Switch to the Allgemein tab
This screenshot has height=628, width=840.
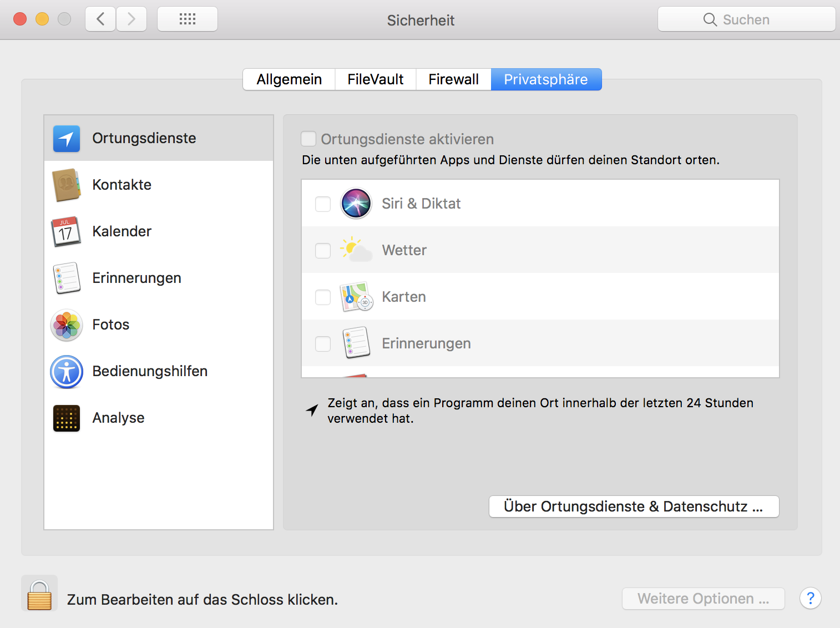click(289, 79)
